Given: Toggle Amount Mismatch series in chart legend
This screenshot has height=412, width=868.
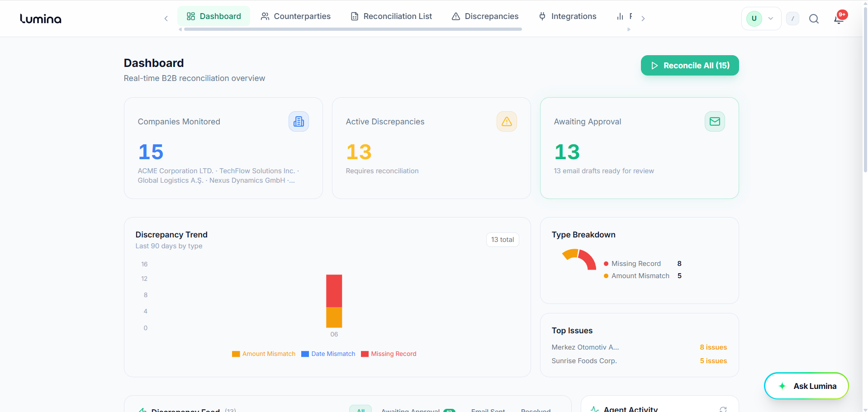Looking at the screenshot, I should pos(264,354).
